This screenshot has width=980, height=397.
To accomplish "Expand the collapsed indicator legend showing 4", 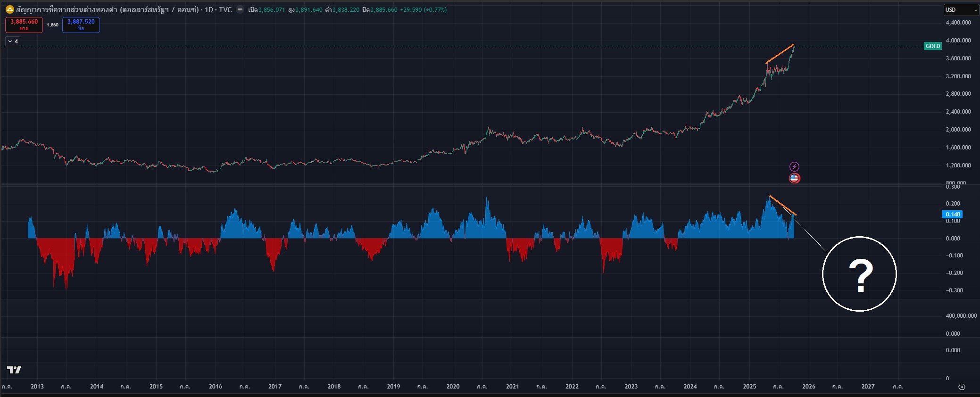I will [x=13, y=41].
